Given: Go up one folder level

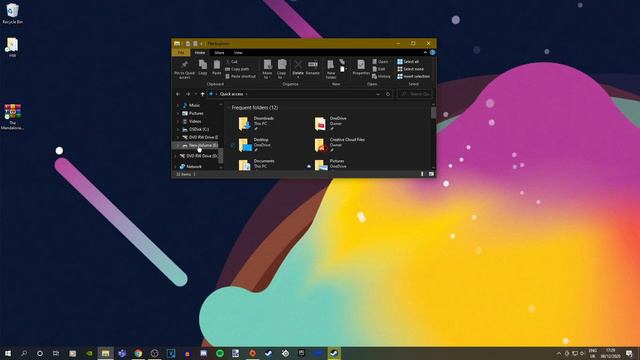Looking at the screenshot, I should [202, 94].
